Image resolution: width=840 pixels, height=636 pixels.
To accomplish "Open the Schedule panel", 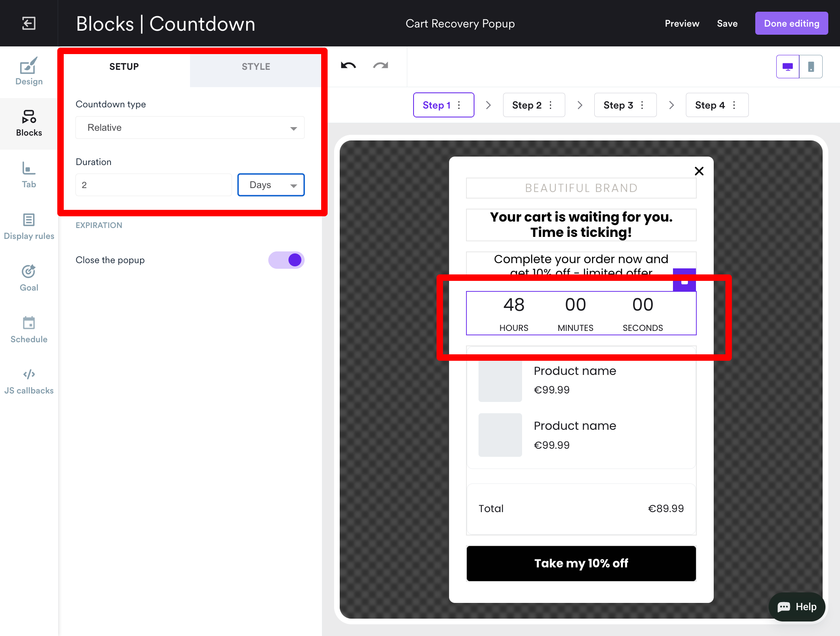I will point(29,330).
